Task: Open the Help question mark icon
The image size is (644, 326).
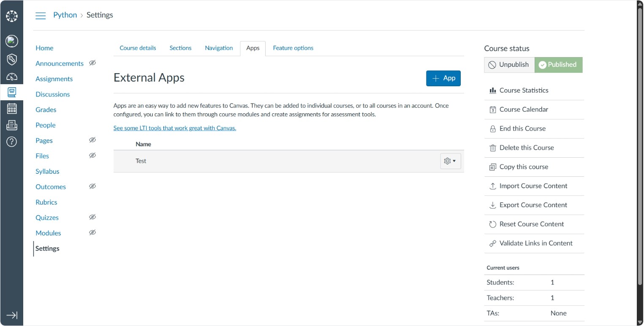Action: [x=12, y=142]
